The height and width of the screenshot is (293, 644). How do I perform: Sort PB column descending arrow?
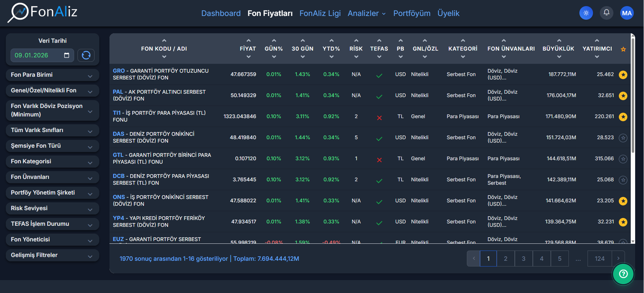tap(401, 57)
